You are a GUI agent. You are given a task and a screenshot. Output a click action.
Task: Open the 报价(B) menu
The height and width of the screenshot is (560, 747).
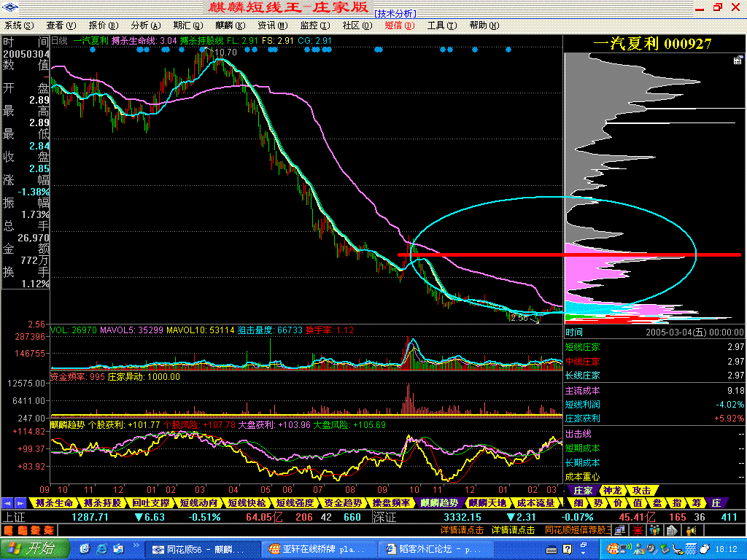coord(104,26)
